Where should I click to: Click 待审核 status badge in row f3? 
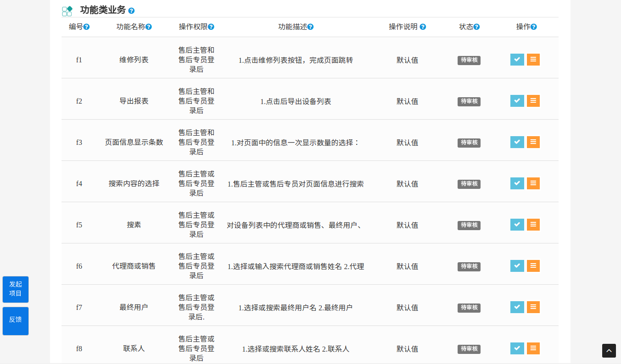point(469,143)
